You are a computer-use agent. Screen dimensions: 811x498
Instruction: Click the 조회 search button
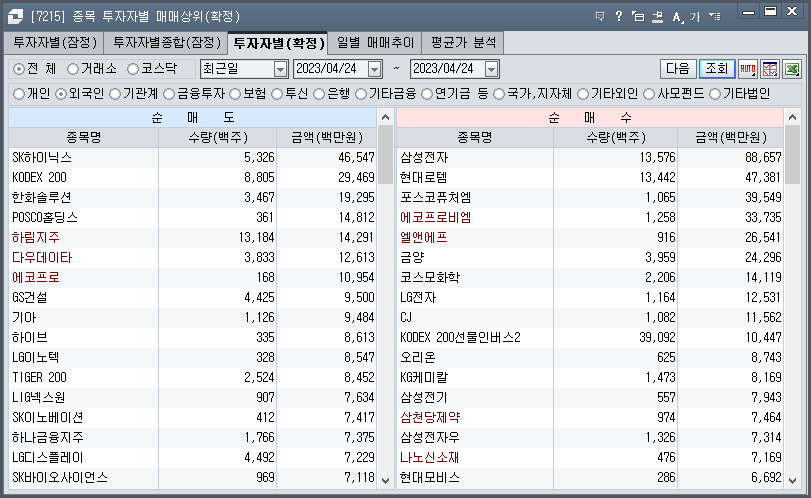pyautogui.click(x=717, y=69)
